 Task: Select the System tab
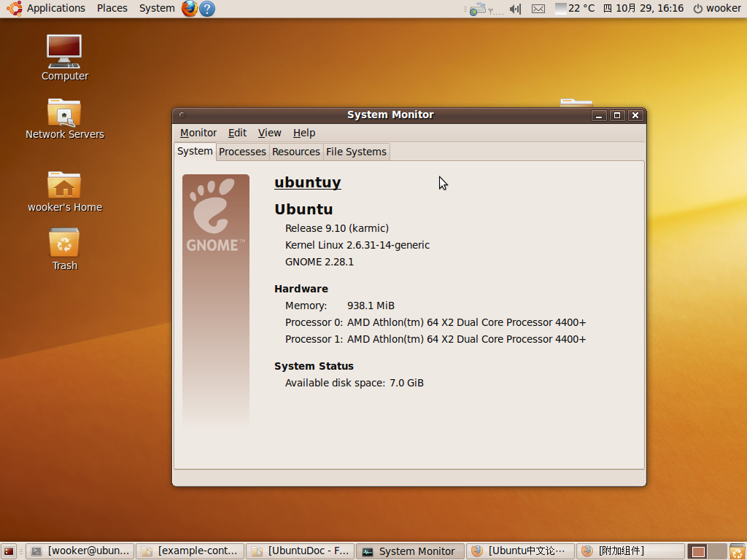tap(195, 152)
